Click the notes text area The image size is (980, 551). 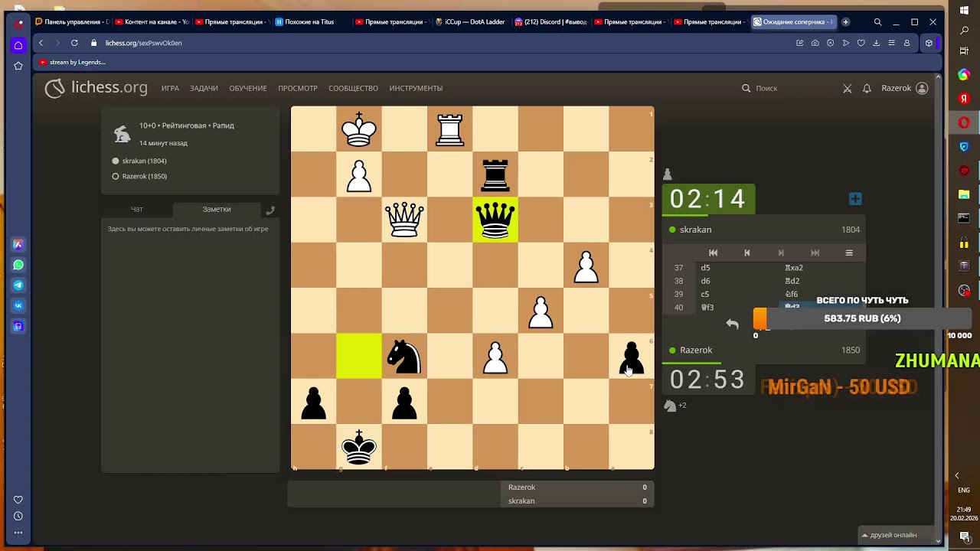[190, 344]
